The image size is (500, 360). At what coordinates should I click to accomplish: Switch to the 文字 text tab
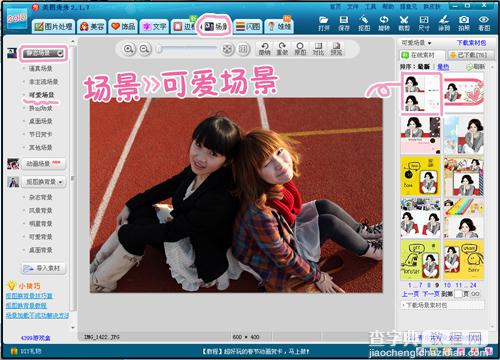(155, 26)
